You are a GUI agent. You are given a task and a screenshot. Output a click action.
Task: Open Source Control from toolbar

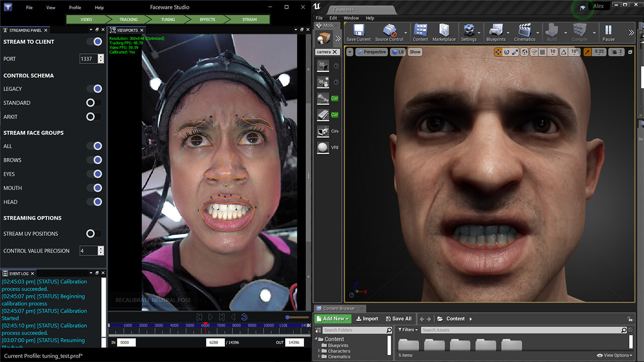coord(389,33)
